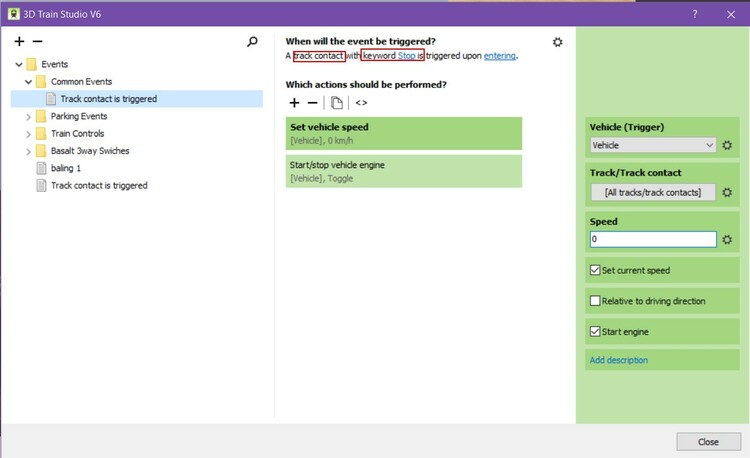Image resolution: width=750 pixels, height=458 pixels.
Task: Select the root-level Track contact is triggered event
Action: (99, 185)
